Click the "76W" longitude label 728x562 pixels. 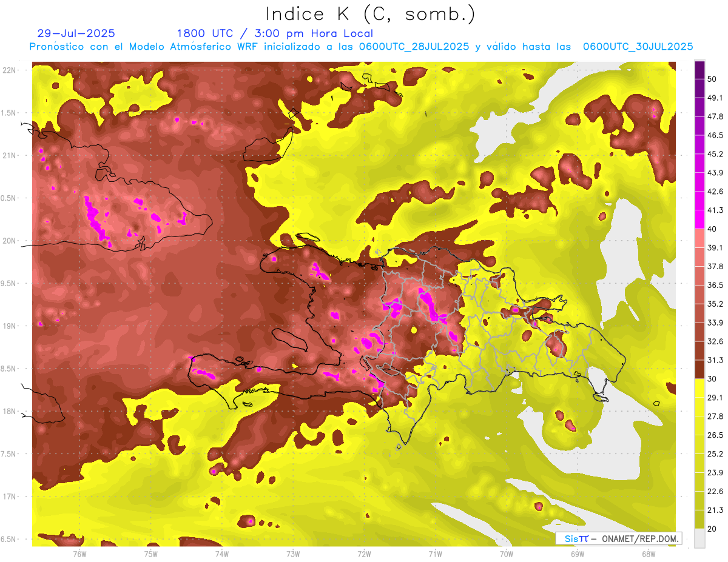(79, 554)
